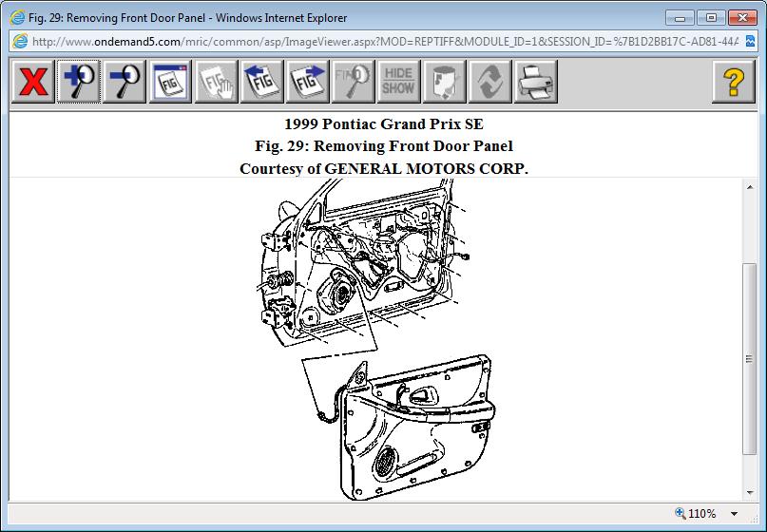Go to previous figure with left-arrow FIG icon

click(262, 82)
